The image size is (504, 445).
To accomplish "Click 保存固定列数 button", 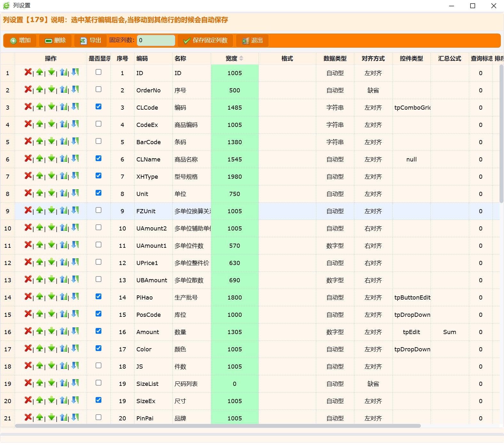I will (x=205, y=41).
